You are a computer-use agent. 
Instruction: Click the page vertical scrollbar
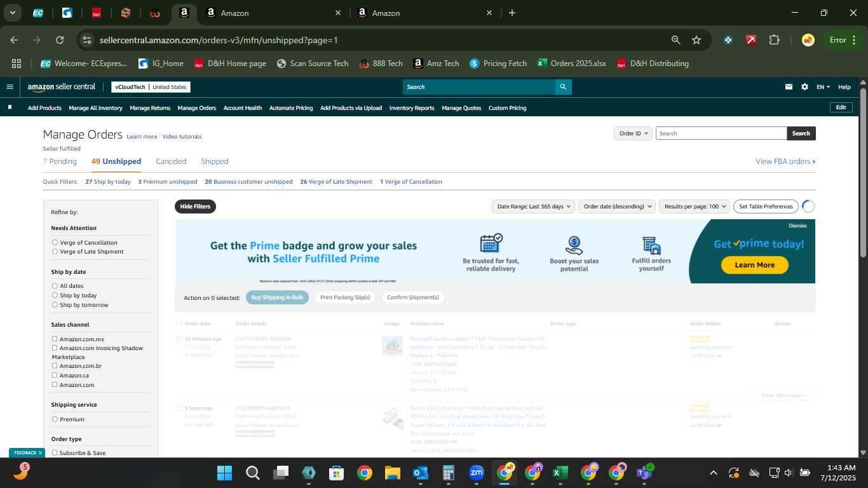863,172
